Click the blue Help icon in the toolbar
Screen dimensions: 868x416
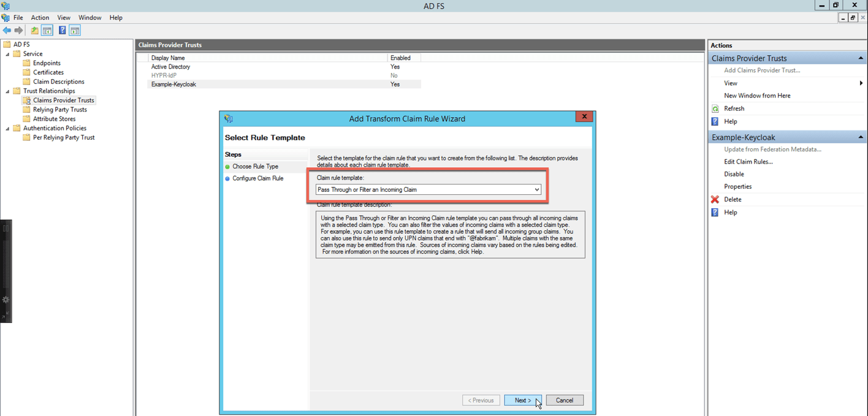[63, 30]
